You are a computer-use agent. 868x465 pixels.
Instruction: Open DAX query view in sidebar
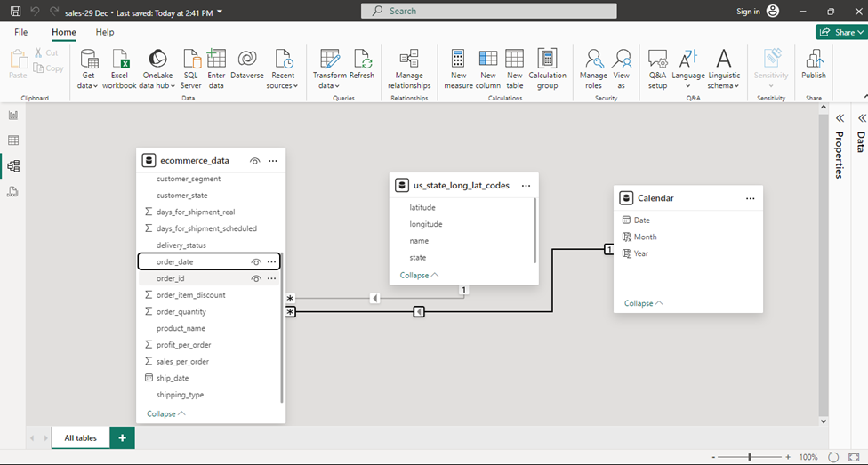[x=13, y=192]
